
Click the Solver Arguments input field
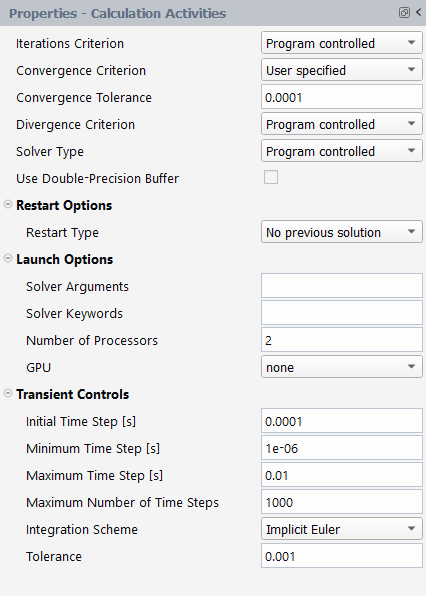pos(342,286)
